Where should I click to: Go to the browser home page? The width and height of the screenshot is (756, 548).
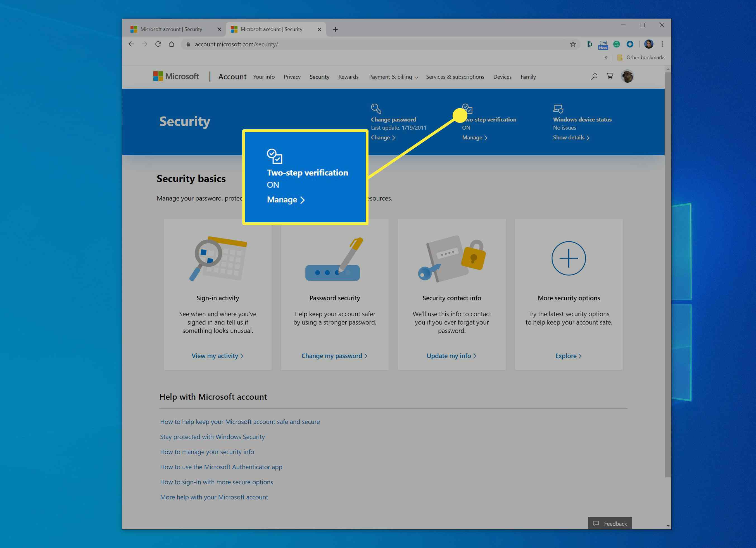tap(172, 44)
